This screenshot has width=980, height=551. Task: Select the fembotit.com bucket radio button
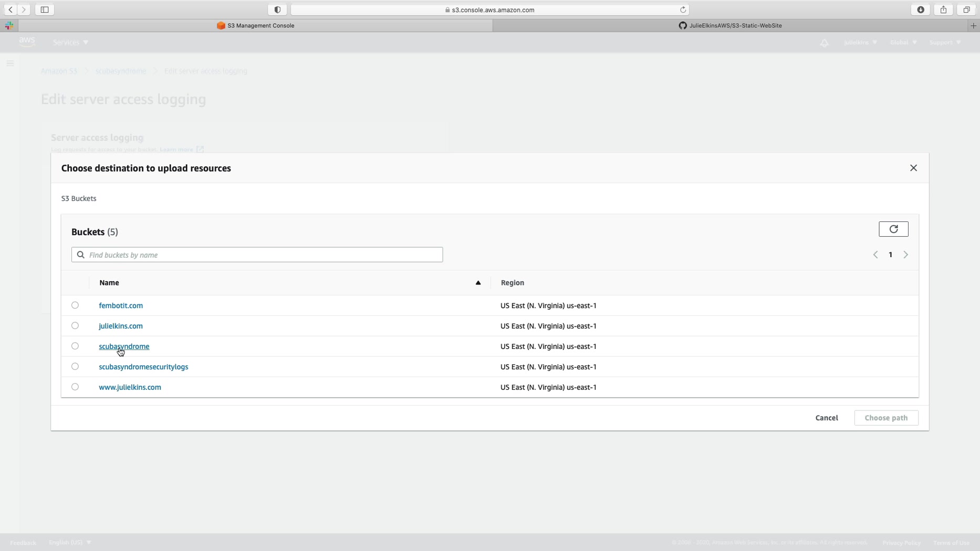[75, 305]
